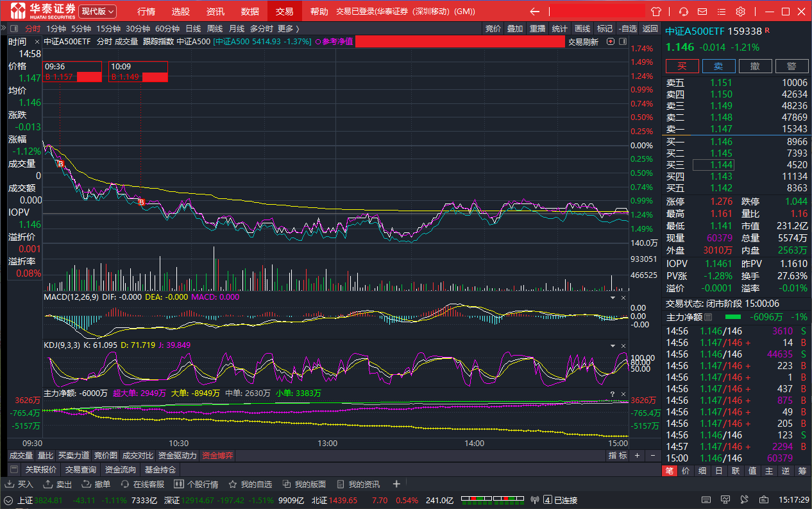Image resolution: width=812 pixels, height=509 pixels.
Task: Expand the MACD indicator dropdown arrow
Action: [x=612, y=298]
